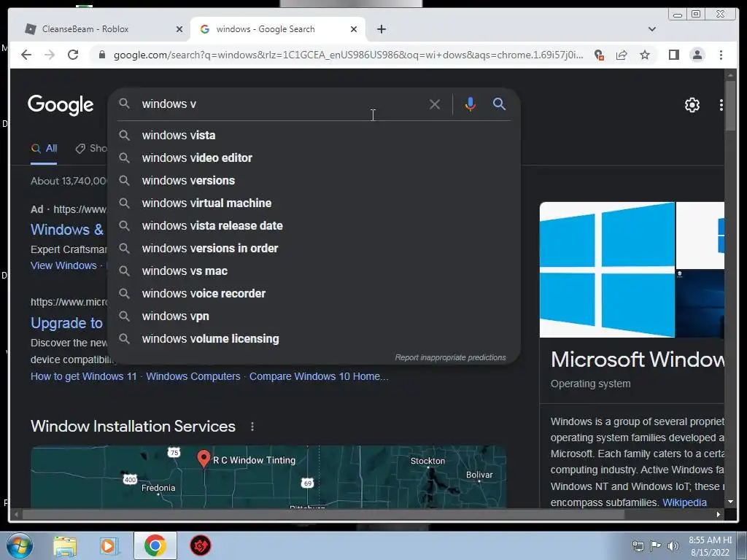The width and height of the screenshot is (747, 560).
Task: Open Compare Windows 10 Home link
Action: pos(319,377)
